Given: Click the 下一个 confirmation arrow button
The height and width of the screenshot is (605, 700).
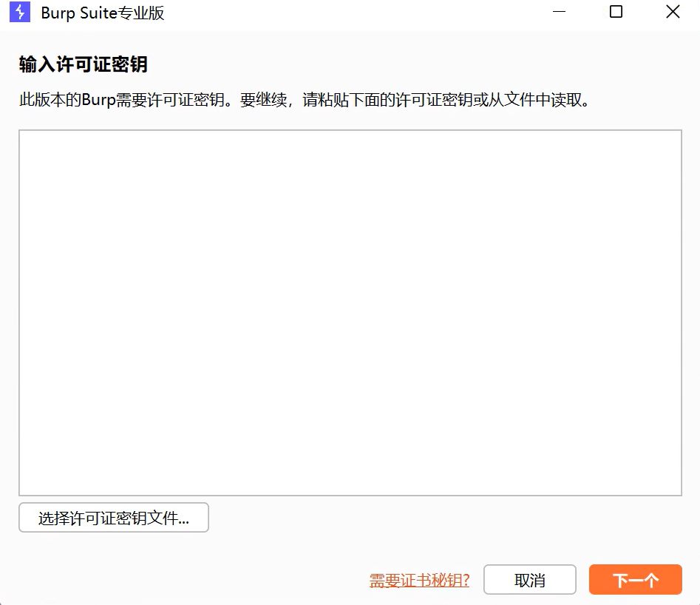Looking at the screenshot, I should [635, 579].
